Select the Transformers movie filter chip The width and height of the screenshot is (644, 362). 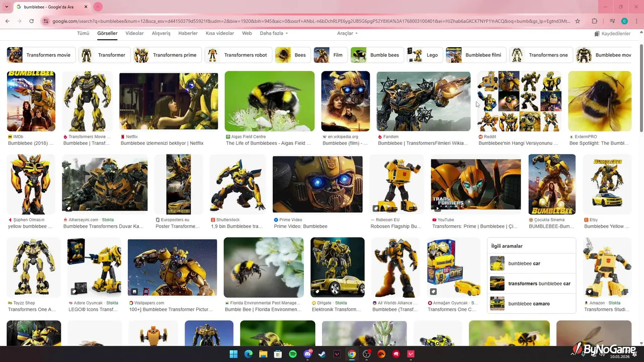41,55
